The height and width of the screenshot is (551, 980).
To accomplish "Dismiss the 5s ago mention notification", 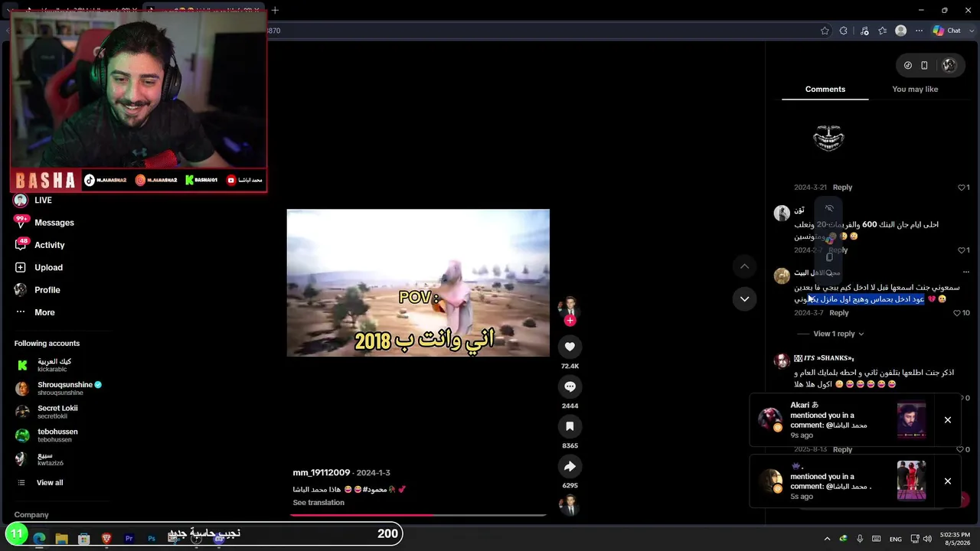I will click(948, 481).
